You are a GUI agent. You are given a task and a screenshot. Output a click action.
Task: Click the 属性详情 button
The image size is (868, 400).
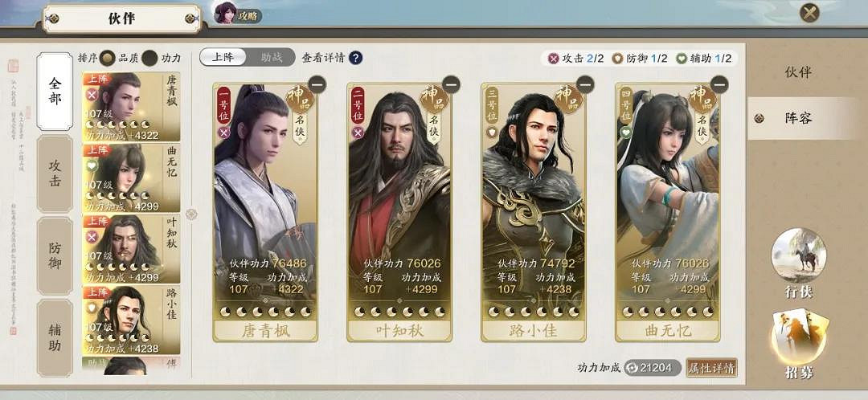click(712, 367)
